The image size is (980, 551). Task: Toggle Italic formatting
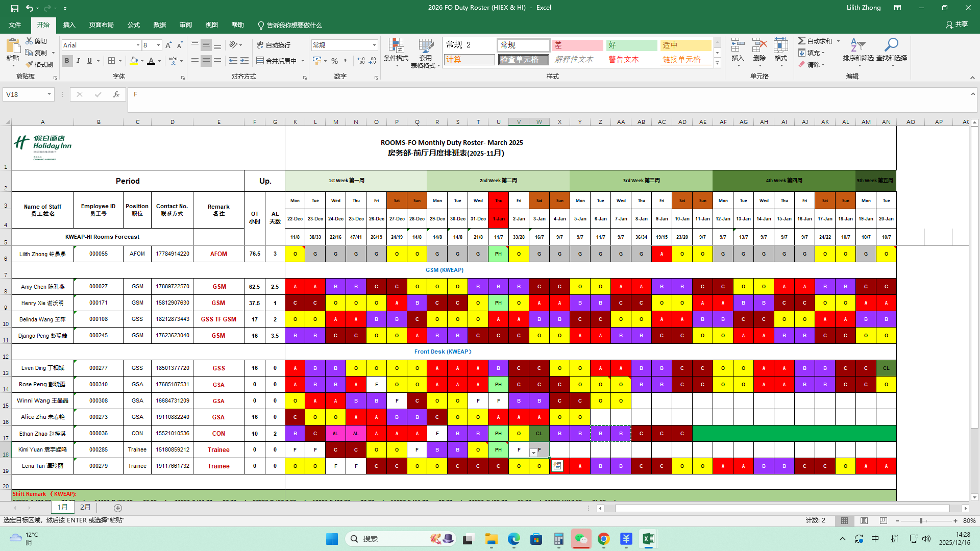coord(78,61)
